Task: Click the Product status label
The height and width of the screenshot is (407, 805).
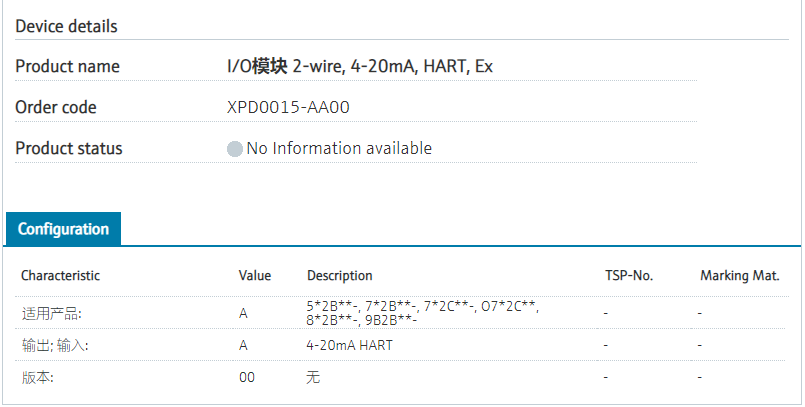Action: (x=69, y=148)
